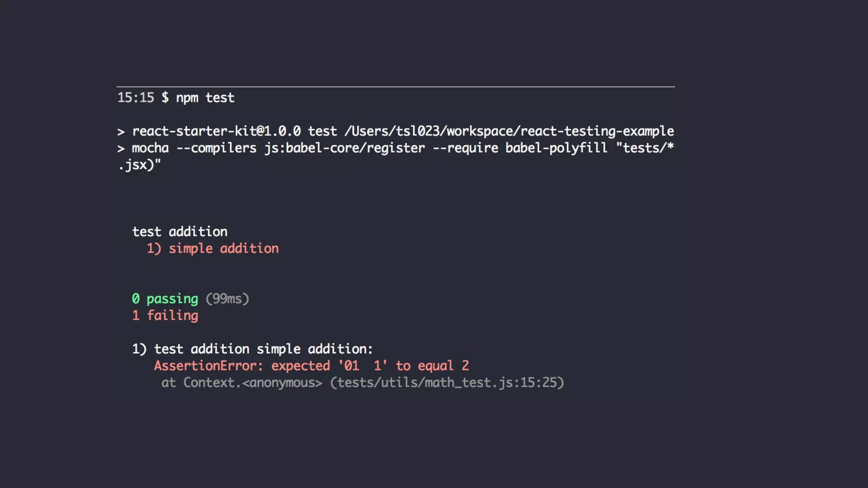Click the dollar sign prompt symbol
The height and width of the screenshot is (488, 868).
165,98
